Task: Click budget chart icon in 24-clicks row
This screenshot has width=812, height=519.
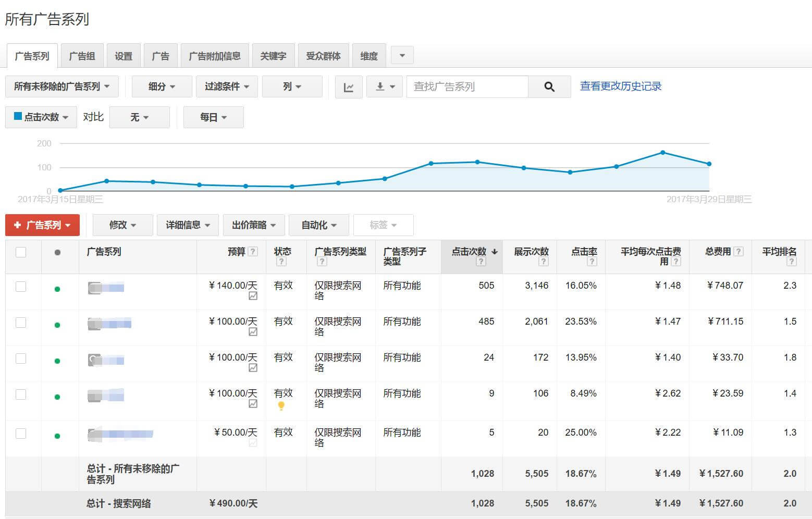Action: [x=253, y=368]
